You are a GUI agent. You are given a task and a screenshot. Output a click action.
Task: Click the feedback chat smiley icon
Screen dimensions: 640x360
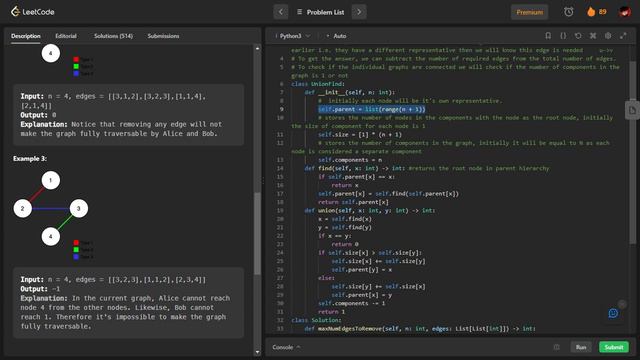[x=613, y=313]
